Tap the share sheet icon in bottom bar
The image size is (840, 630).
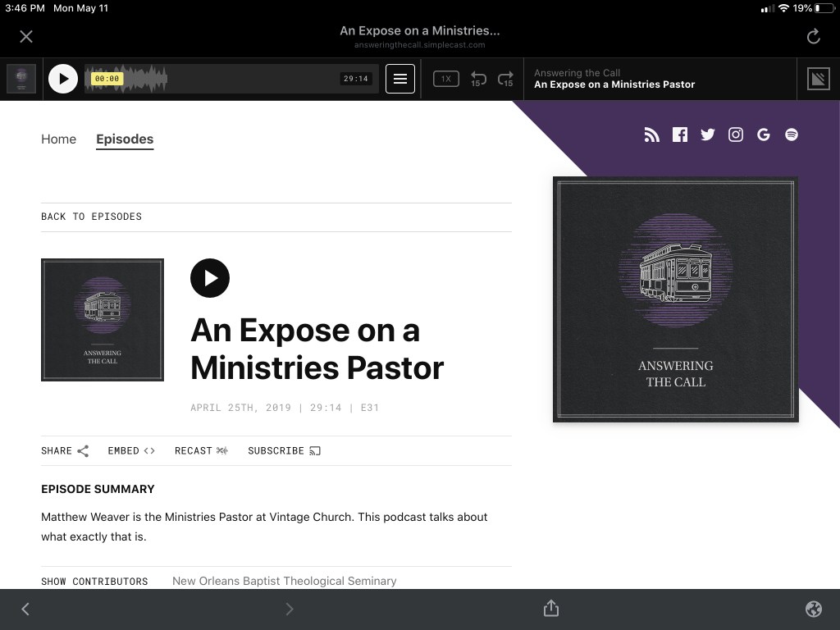pos(551,609)
